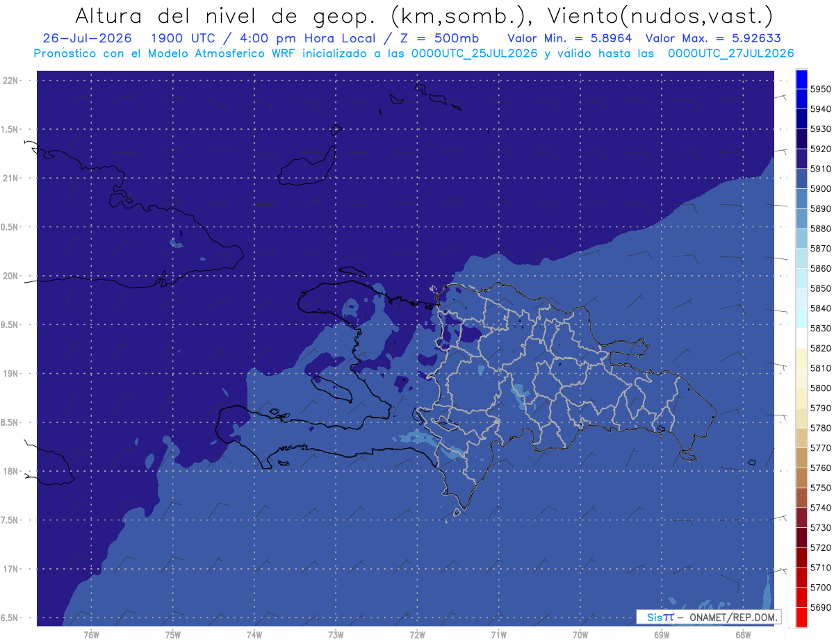834x644 pixels.
Task: Click the 'SisTT - ONAMET/REP.DOM.' credit box
Action: tap(708, 617)
